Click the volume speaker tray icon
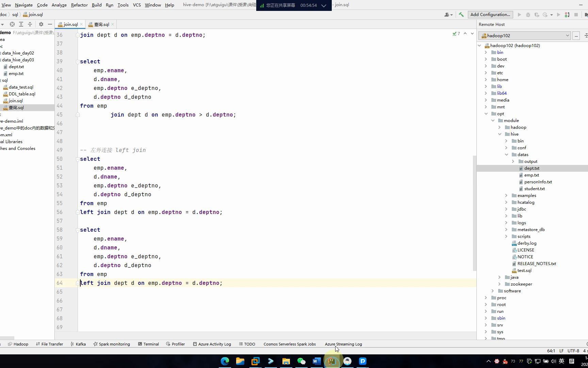This screenshot has width=588, height=368. tap(553, 361)
